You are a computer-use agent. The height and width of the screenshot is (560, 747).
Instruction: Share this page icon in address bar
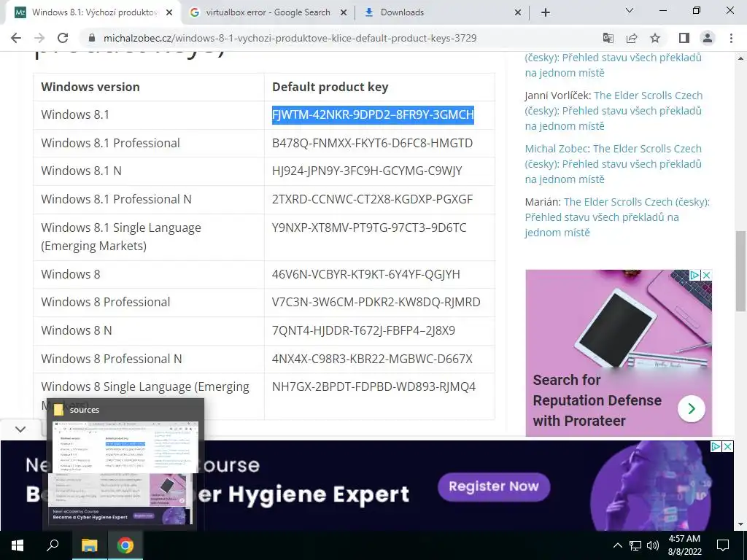(x=632, y=38)
